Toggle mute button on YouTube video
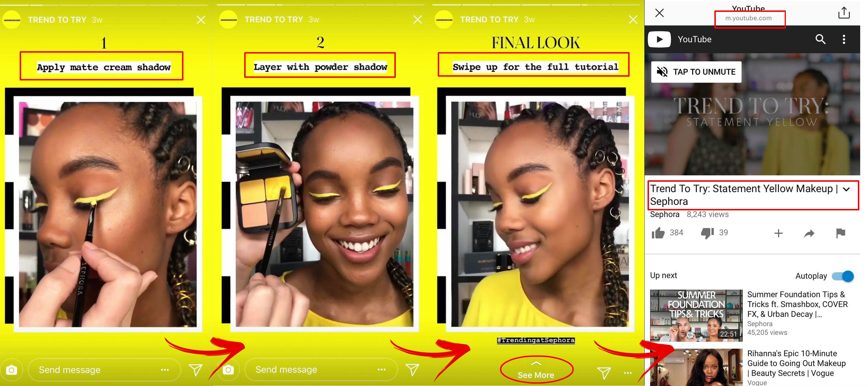 (696, 71)
